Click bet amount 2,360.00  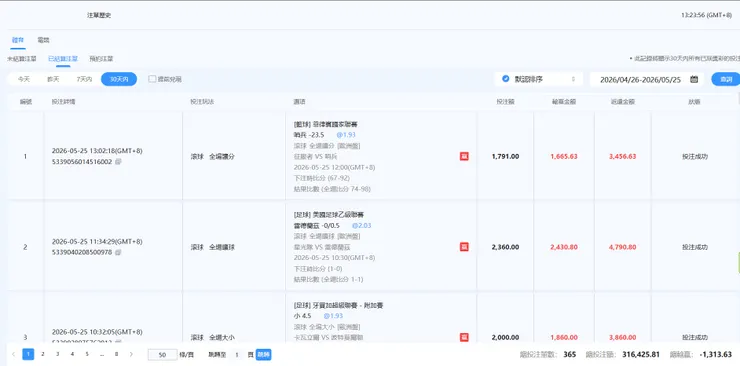tap(505, 247)
